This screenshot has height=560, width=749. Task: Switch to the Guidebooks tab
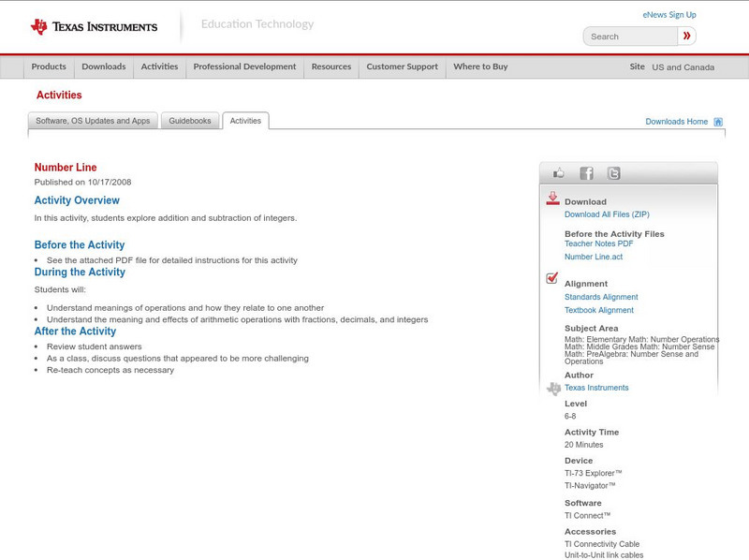coord(190,121)
